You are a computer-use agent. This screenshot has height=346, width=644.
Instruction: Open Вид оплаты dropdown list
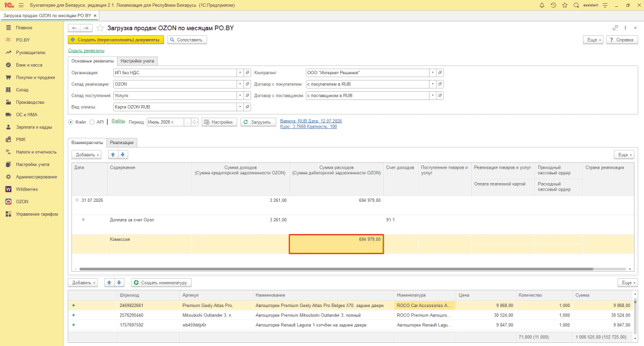point(240,107)
